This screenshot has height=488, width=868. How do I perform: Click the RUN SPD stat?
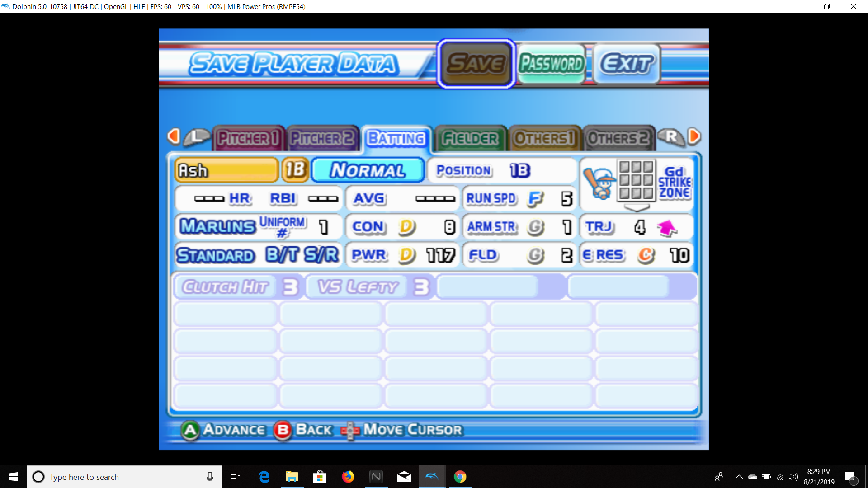(x=519, y=198)
